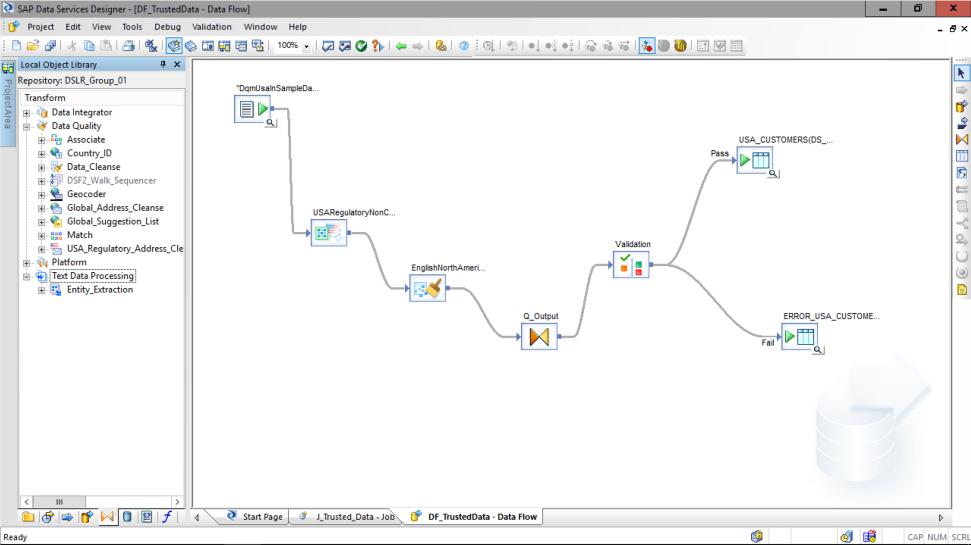971x545 pixels.
Task: Select the pointer tool in tool palette
Action: pos(961,73)
